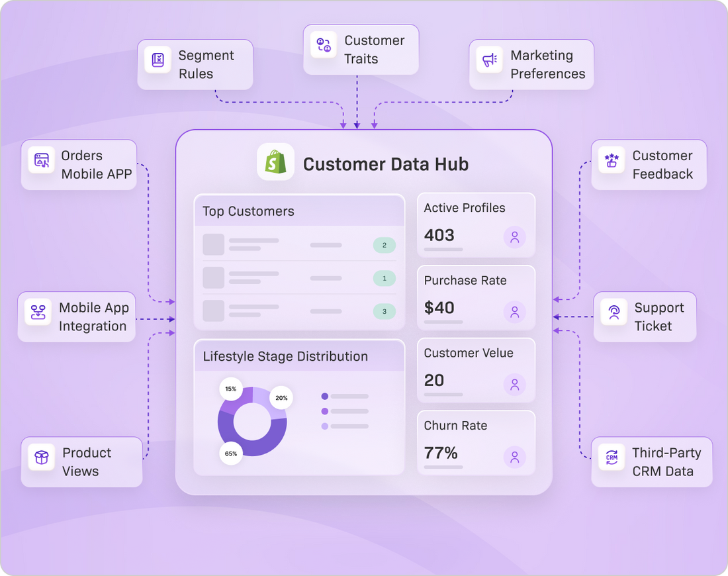
Task: Click the green badge numbered 2
Action: 385,245
